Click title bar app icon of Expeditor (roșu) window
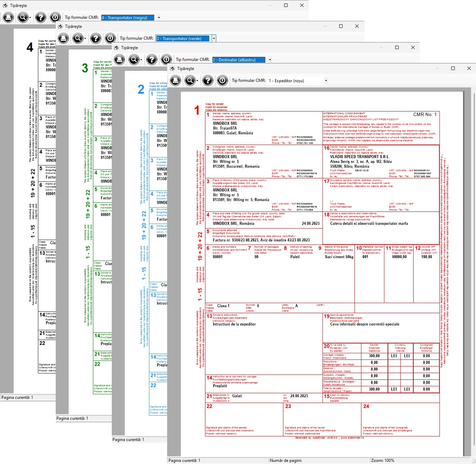The width and height of the screenshot is (476, 464). pos(172,69)
